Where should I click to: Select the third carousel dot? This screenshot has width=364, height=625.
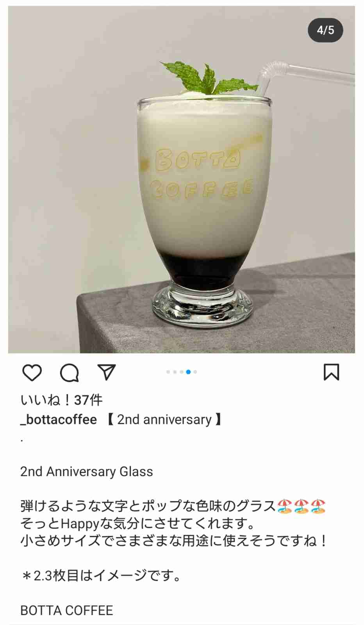tap(182, 372)
